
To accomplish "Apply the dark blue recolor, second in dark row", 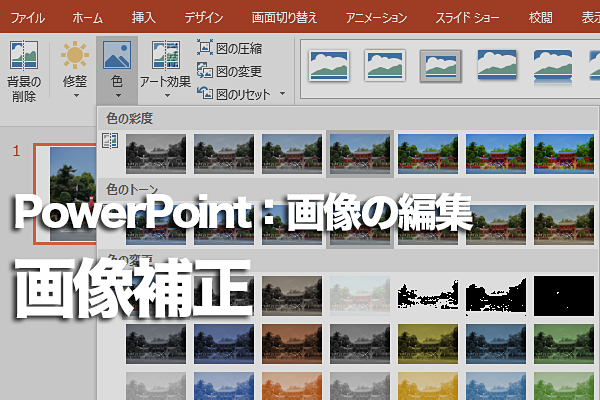I will coord(224,344).
